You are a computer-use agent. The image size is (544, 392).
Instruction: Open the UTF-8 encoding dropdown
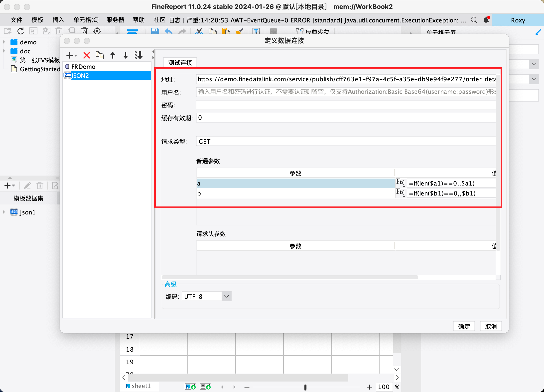pos(226,296)
